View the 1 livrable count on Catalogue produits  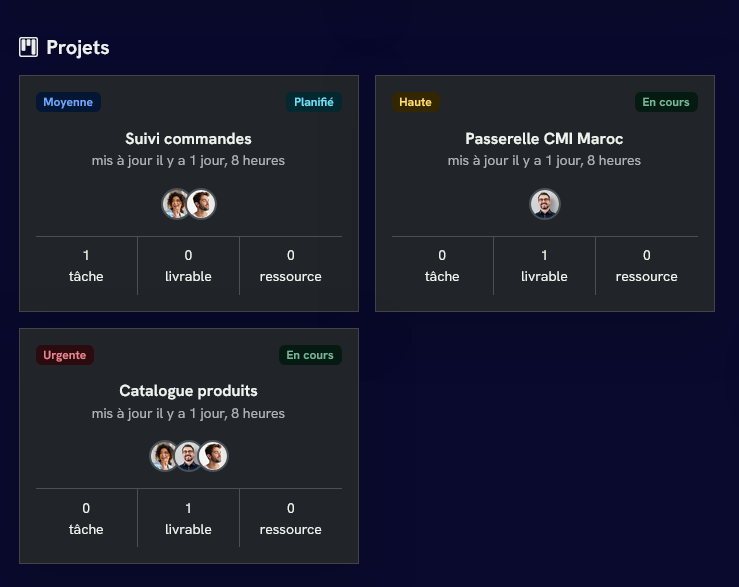(188, 518)
